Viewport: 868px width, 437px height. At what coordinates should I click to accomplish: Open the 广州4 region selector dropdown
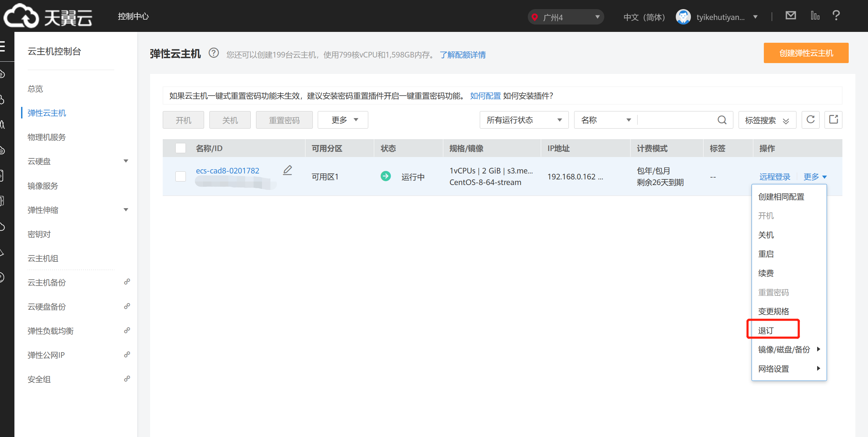pyautogui.click(x=566, y=17)
